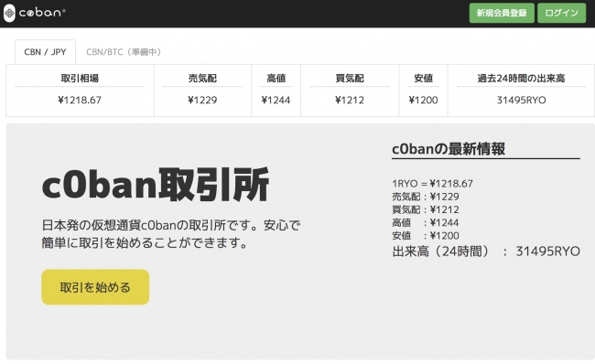Select the CBN/BTC（準備中） tab
Viewport: 595px width, 364px height.
[124, 52]
